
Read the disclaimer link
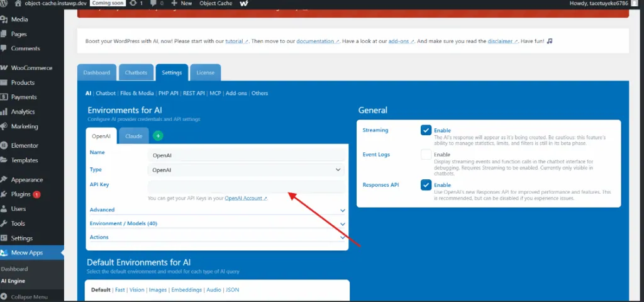click(x=502, y=42)
